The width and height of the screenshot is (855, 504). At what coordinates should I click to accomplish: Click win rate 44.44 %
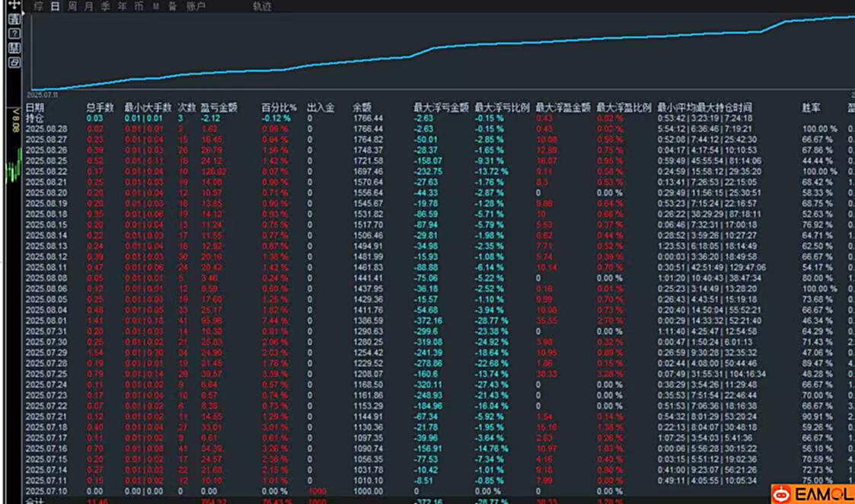(818, 161)
